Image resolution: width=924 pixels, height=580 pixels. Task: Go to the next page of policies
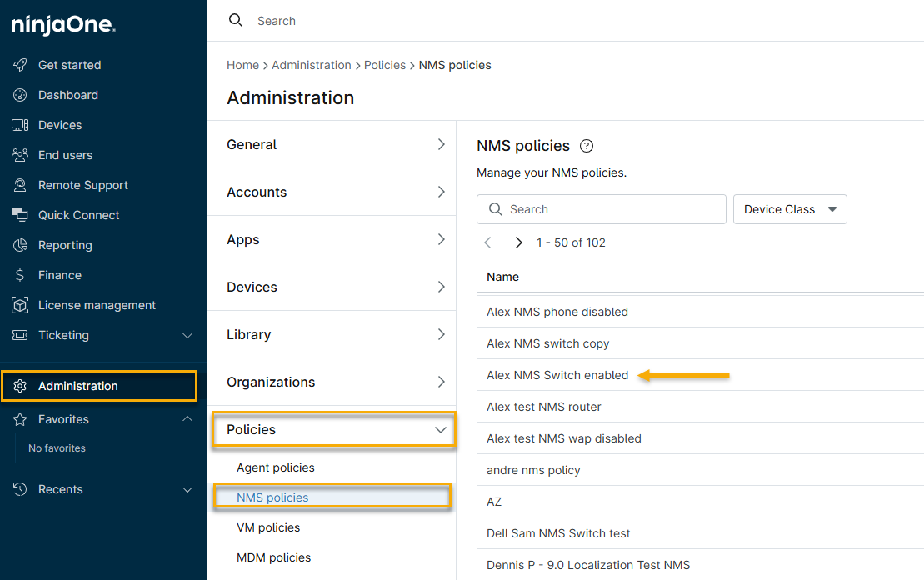(x=518, y=242)
